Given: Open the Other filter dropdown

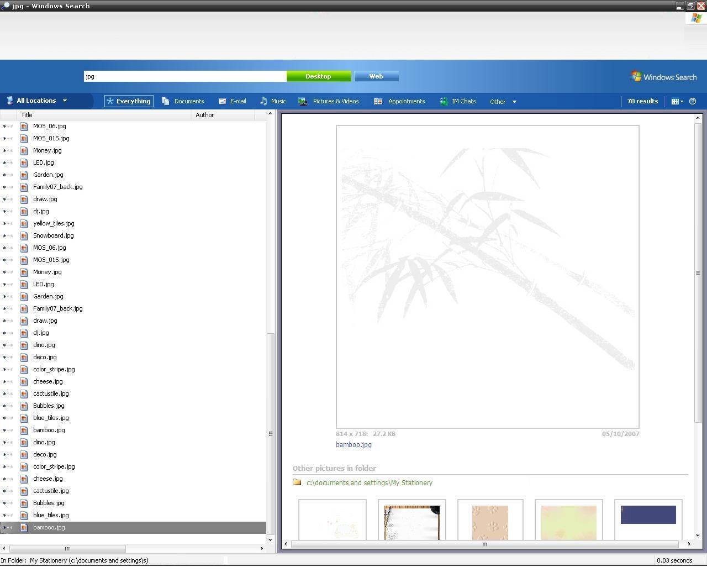Looking at the screenshot, I should tap(502, 101).
